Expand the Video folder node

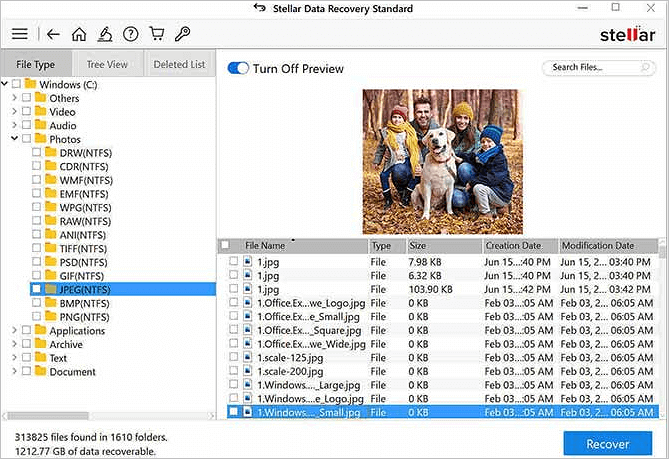14,112
